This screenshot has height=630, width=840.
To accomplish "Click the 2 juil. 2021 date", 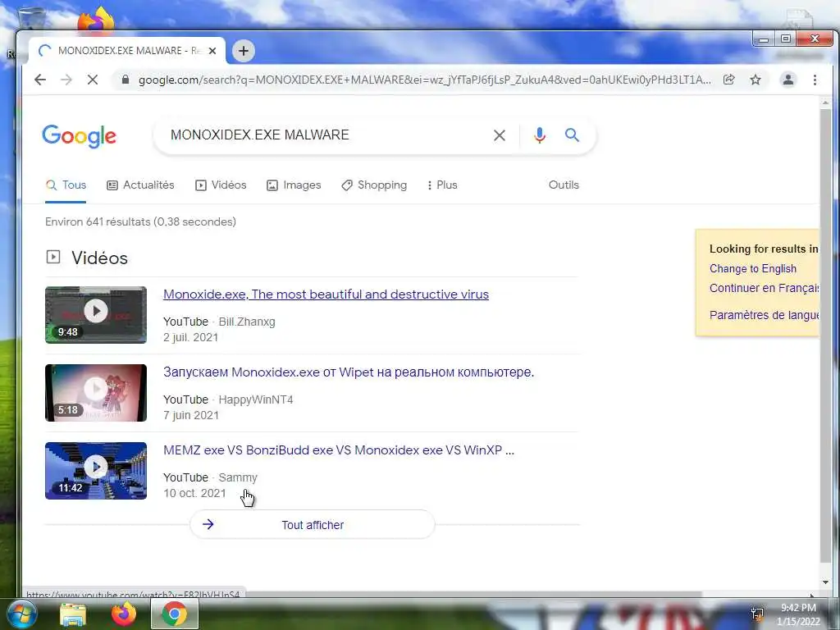I will point(190,337).
